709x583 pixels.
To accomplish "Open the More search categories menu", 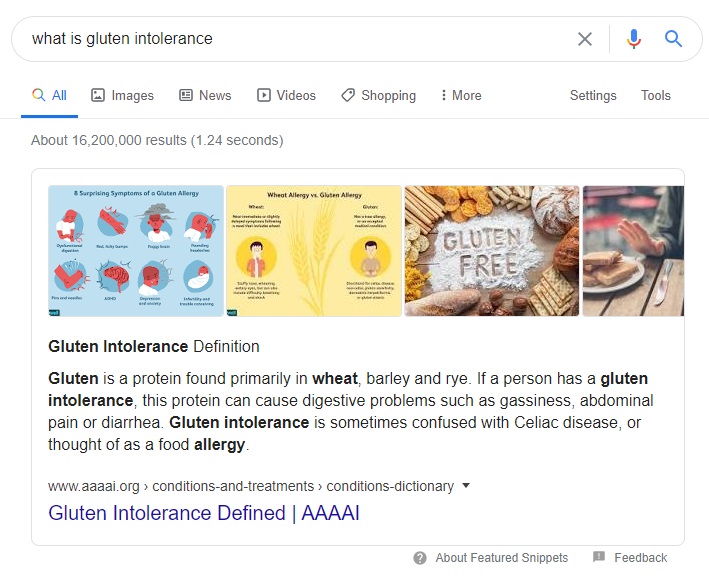I will [x=461, y=95].
